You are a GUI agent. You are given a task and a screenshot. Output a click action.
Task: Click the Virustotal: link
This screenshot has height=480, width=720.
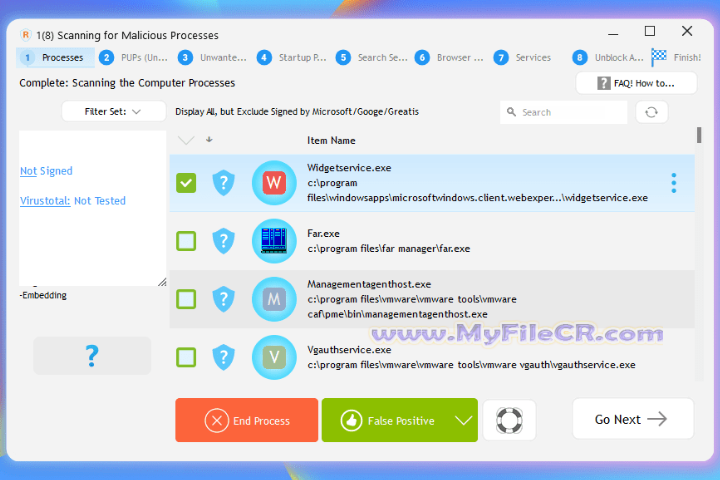point(45,201)
